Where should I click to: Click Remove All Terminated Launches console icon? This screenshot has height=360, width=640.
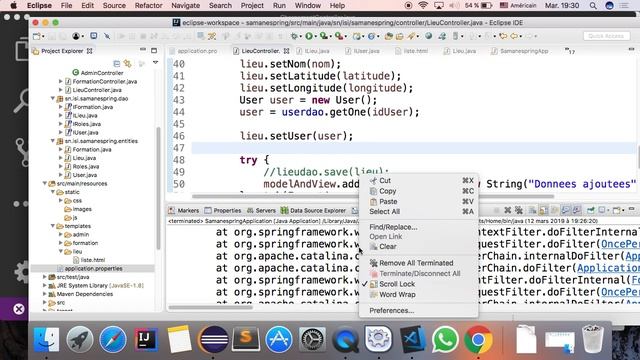519,210
